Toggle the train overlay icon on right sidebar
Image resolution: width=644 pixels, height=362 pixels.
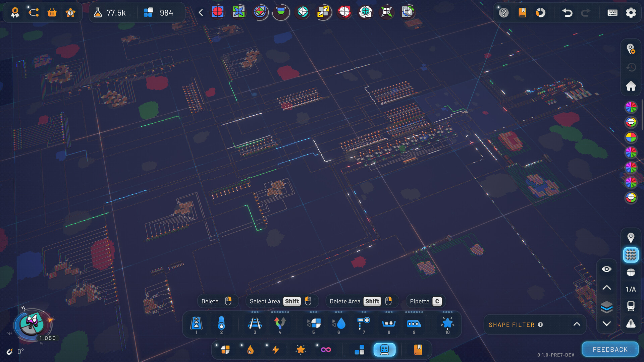tap(631, 305)
